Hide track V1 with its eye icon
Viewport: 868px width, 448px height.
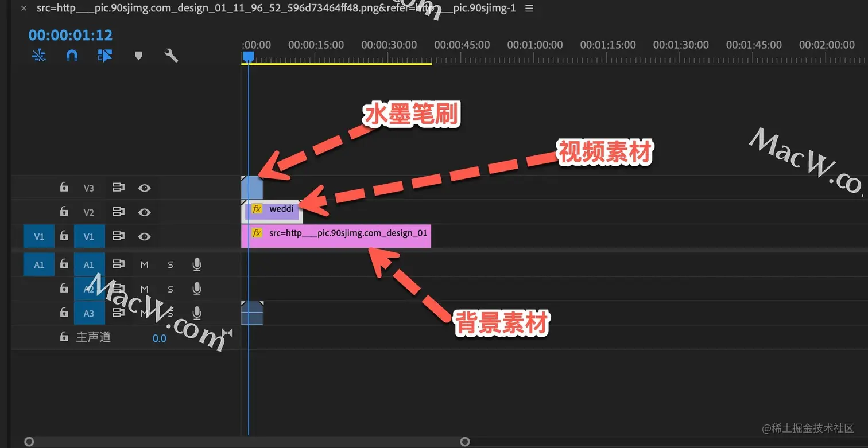[x=145, y=236]
